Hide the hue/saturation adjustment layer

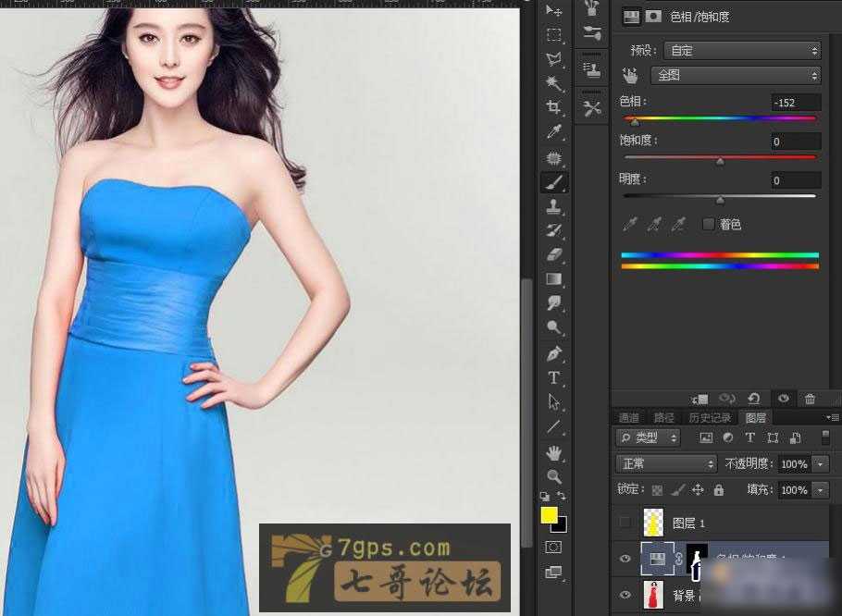click(x=625, y=559)
